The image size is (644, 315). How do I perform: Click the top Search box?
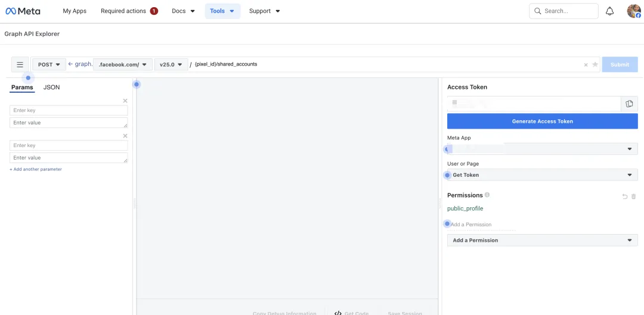[x=563, y=11]
